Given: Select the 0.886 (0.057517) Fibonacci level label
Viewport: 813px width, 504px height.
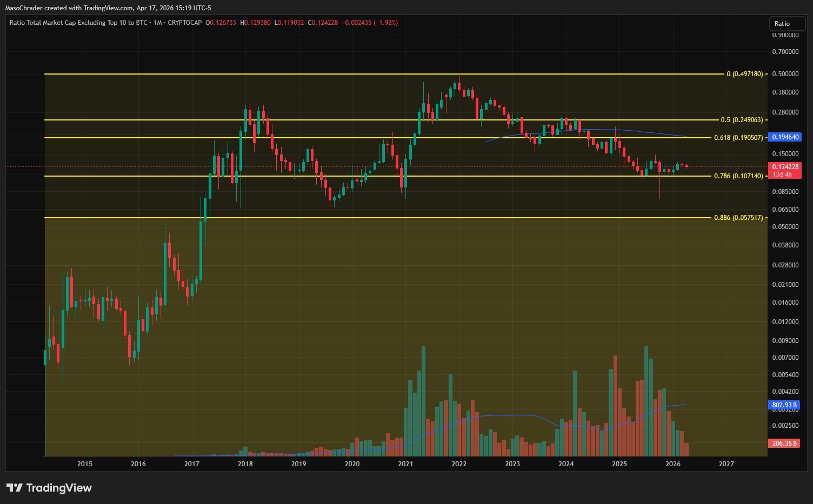Looking at the screenshot, I should coord(739,218).
